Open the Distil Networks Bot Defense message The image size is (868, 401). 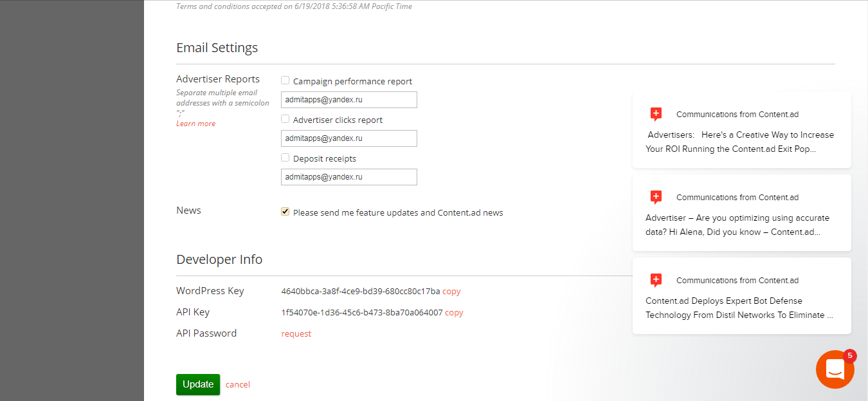(741, 308)
